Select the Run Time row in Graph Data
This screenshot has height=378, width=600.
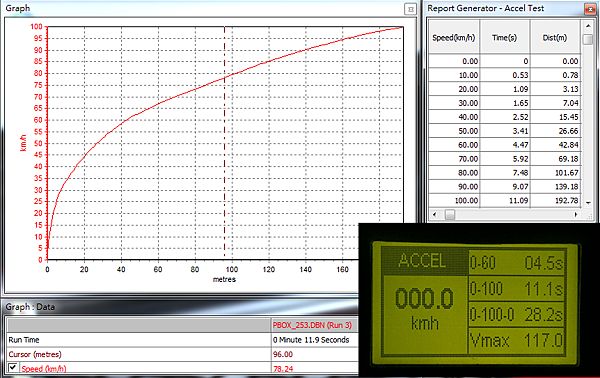point(182,340)
